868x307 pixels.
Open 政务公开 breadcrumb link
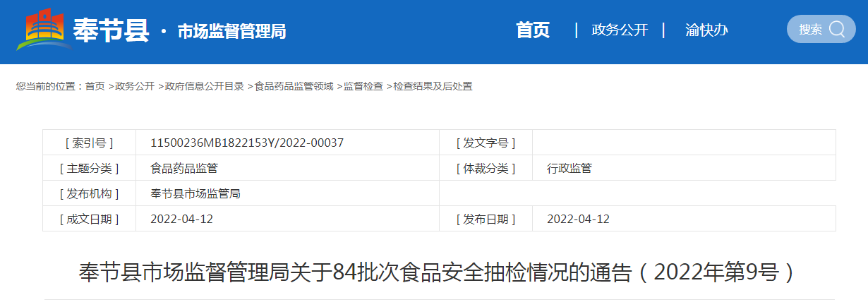pyautogui.click(x=135, y=86)
